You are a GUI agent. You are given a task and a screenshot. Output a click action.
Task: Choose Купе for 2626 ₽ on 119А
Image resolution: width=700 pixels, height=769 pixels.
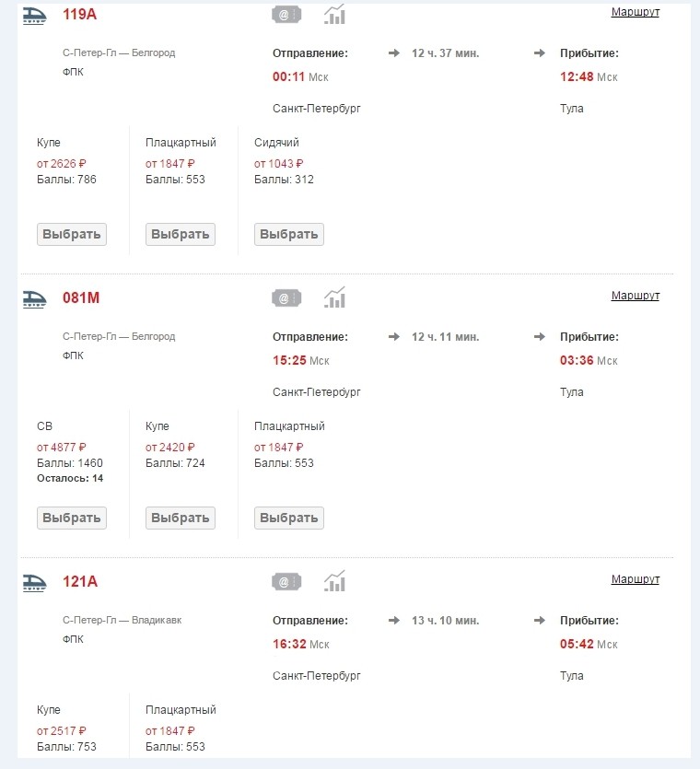tap(72, 235)
